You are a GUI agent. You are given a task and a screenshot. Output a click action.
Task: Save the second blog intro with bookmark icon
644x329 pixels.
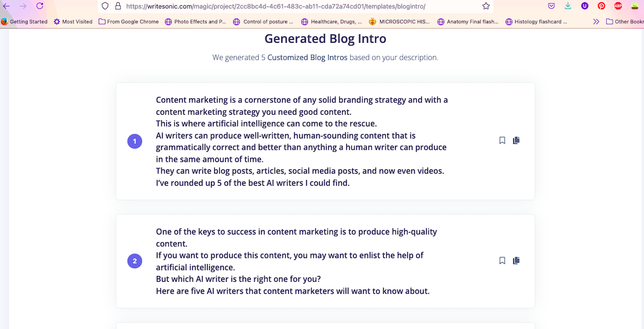[502, 261]
